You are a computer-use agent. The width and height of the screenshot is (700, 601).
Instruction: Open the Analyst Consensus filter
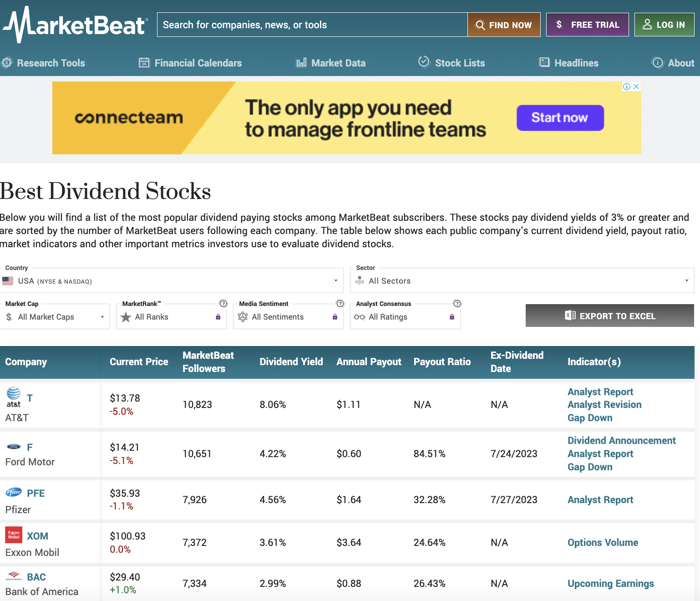(x=405, y=316)
